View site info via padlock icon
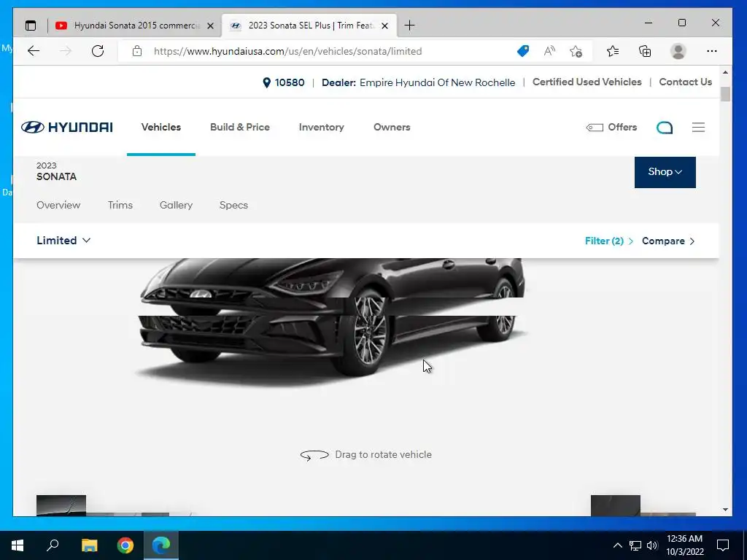 point(137,51)
